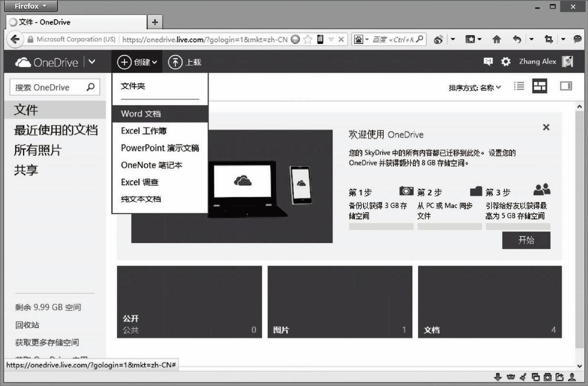Viewport: 588px width, 386px height.
Task: Open the URL history dropdown triangle
Action: click(x=331, y=40)
